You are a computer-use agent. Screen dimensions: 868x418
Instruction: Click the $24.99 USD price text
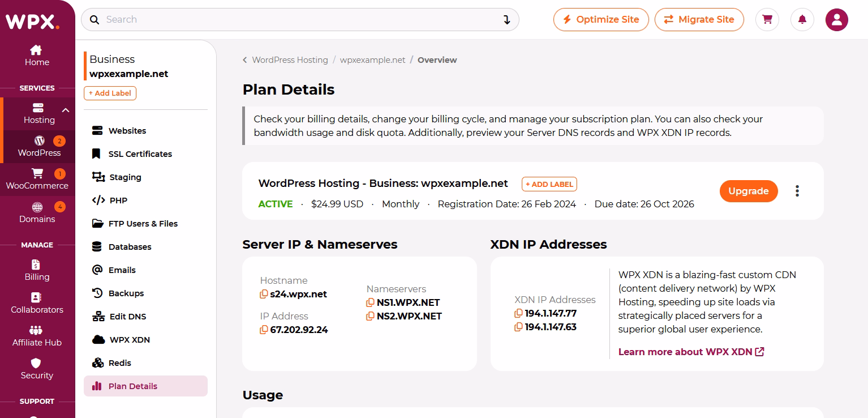tap(337, 204)
